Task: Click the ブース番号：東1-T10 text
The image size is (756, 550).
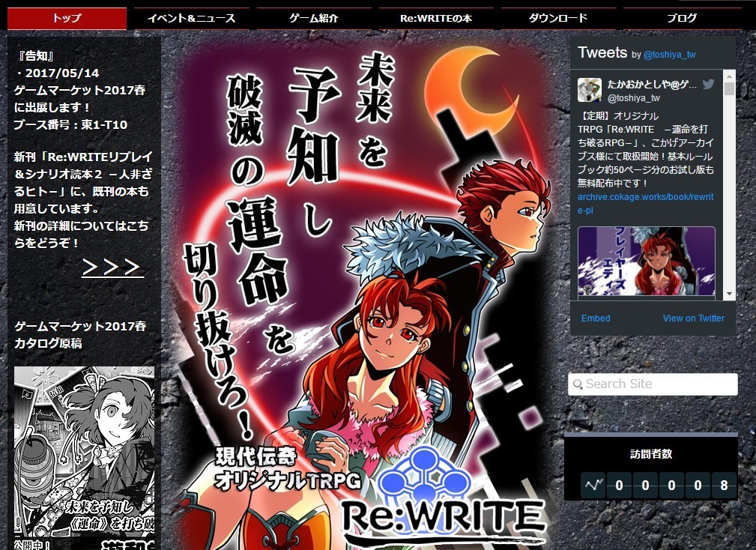Action: [x=70, y=125]
